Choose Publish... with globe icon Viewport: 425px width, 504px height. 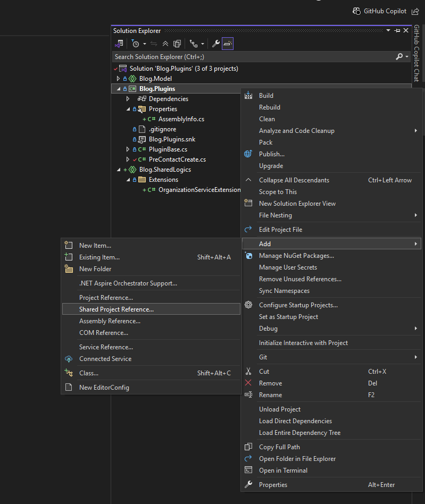pos(331,154)
